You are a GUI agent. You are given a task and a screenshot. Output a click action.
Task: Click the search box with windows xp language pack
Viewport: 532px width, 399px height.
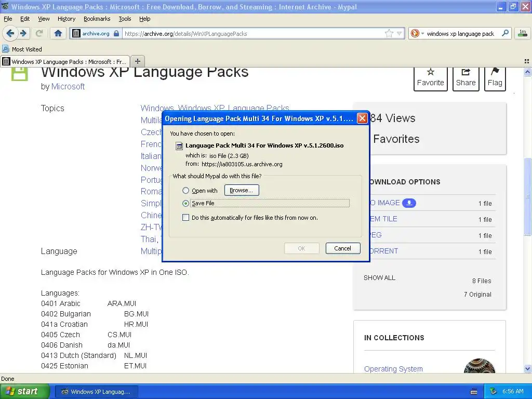point(460,34)
